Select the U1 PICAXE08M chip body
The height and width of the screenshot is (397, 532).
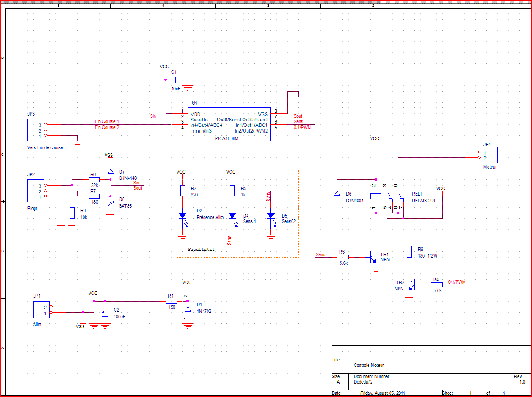(229, 124)
